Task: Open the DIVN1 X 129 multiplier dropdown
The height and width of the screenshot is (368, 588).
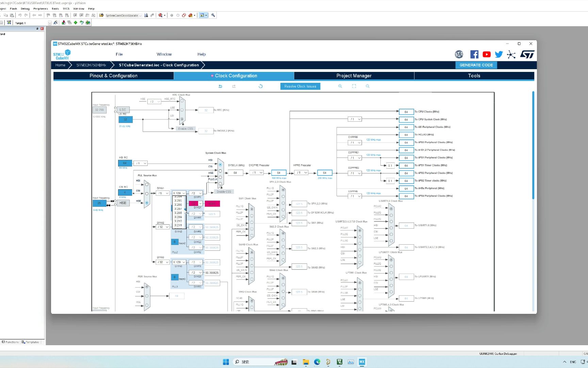Action: [x=179, y=193]
